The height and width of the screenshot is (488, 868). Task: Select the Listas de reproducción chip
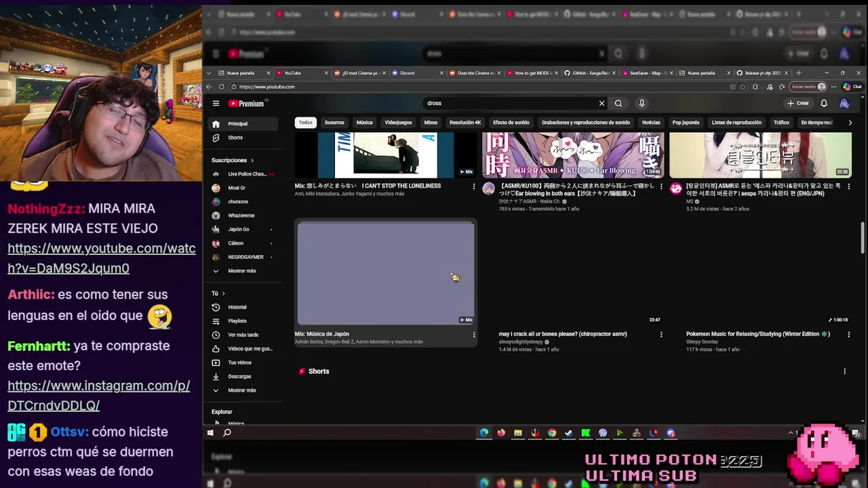click(x=736, y=123)
